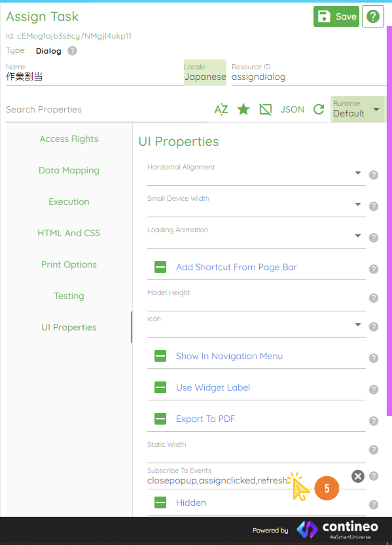Open help for Export To PDF
Screen dimensions: 392x545
[373, 421]
